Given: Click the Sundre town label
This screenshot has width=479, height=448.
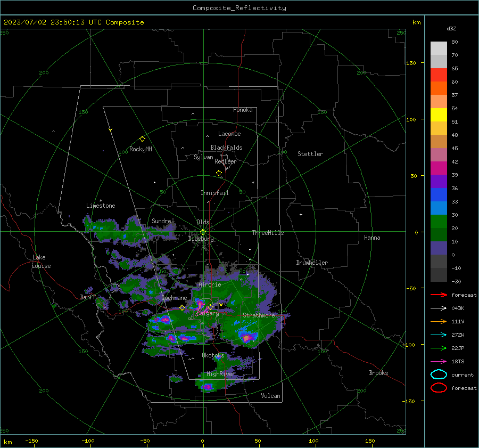Looking at the screenshot, I should point(161,221).
